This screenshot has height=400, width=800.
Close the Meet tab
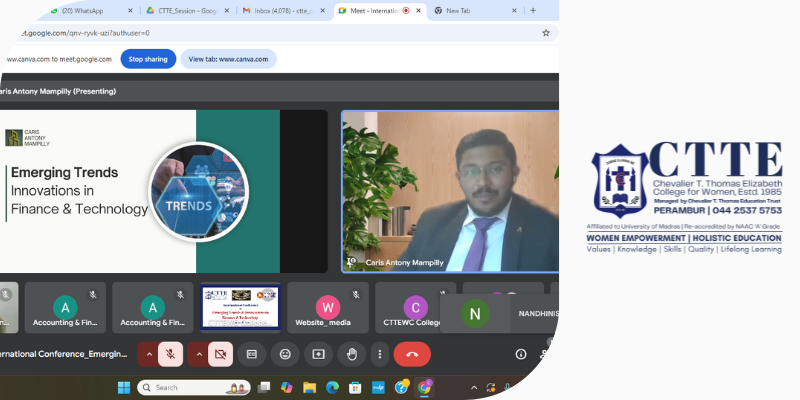tap(418, 10)
